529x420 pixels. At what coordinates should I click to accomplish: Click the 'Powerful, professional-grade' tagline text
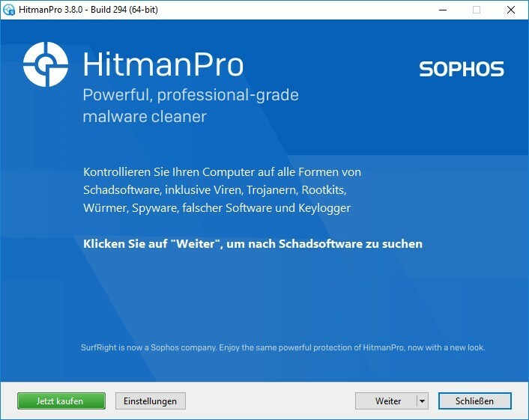190,106
